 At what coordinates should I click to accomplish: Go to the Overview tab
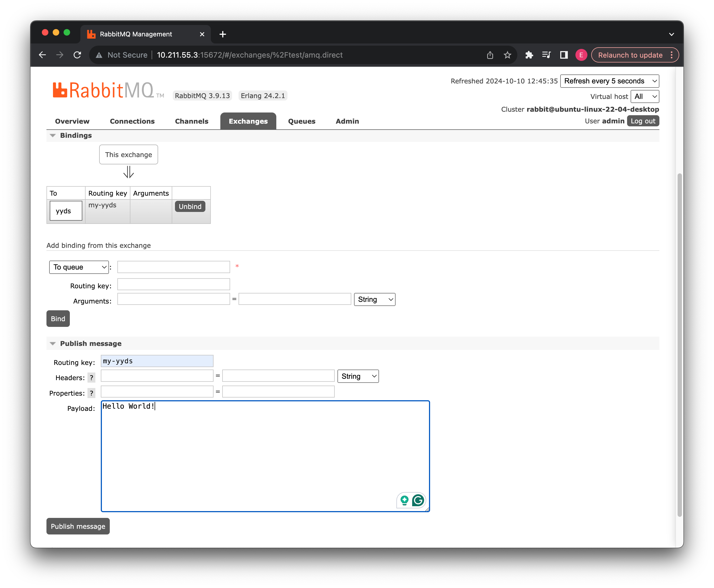(x=72, y=121)
